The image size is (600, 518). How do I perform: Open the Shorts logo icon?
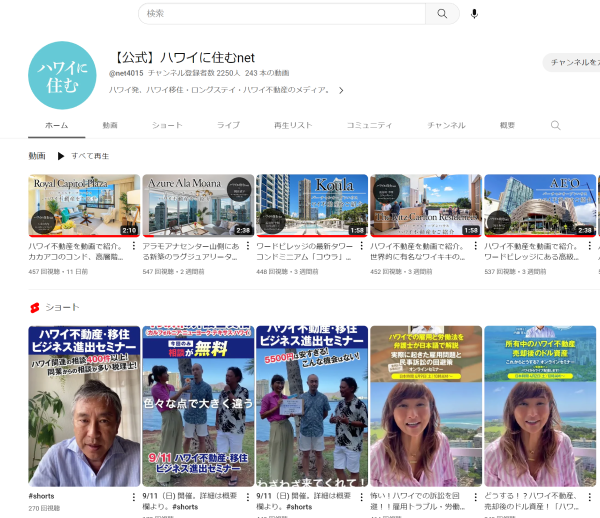[35, 308]
